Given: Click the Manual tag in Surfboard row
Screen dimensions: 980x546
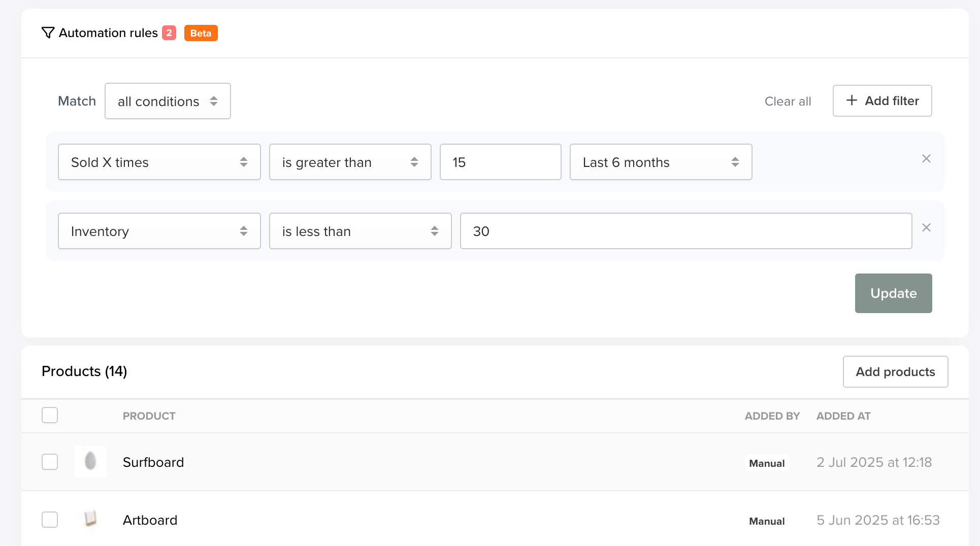Looking at the screenshot, I should (x=767, y=463).
